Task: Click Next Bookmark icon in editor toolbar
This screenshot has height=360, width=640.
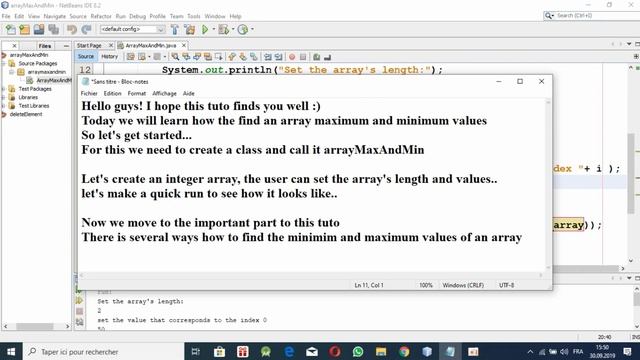Action: click(243, 57)
